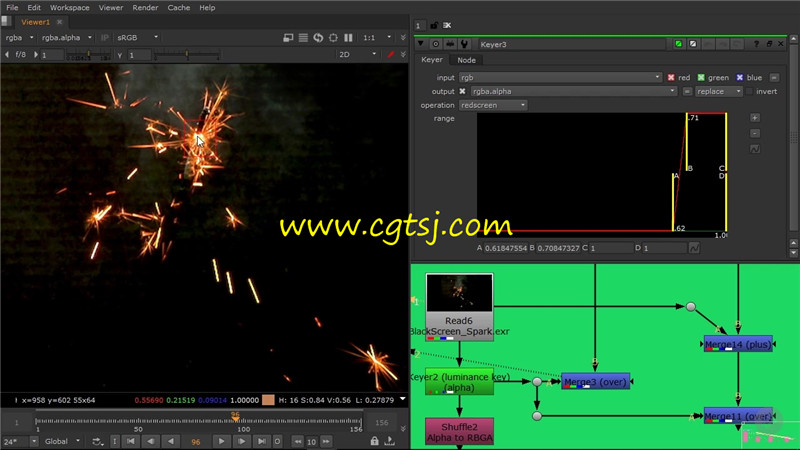The image size is (800, 450).
Task: Click the viewer refresh icon
Action: click(318, 38)
